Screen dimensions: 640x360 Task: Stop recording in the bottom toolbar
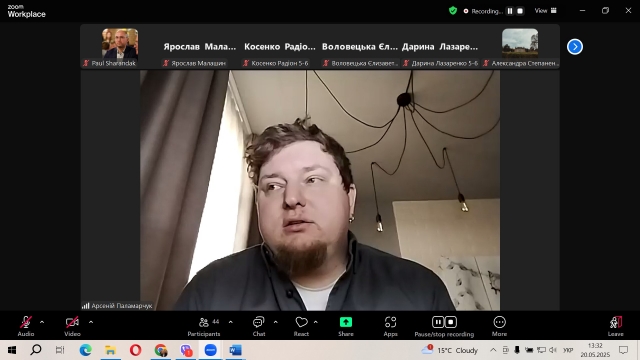click(451, 322)
